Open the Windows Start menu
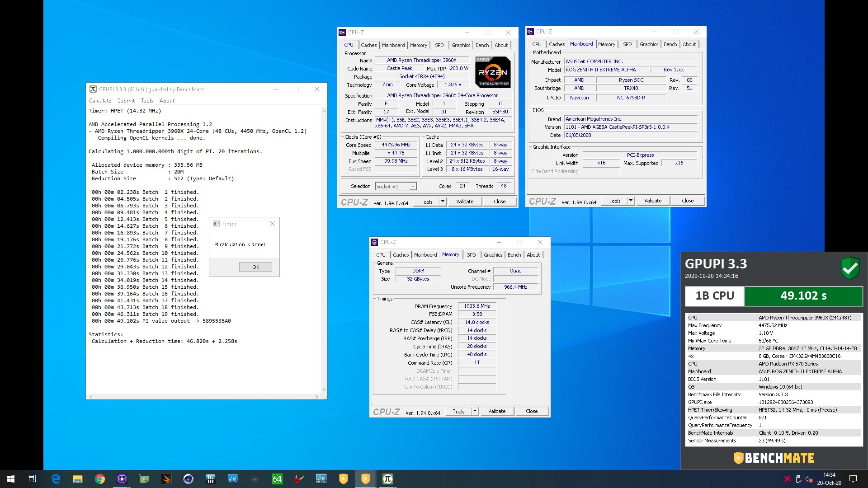 click(x=11, y=479)
